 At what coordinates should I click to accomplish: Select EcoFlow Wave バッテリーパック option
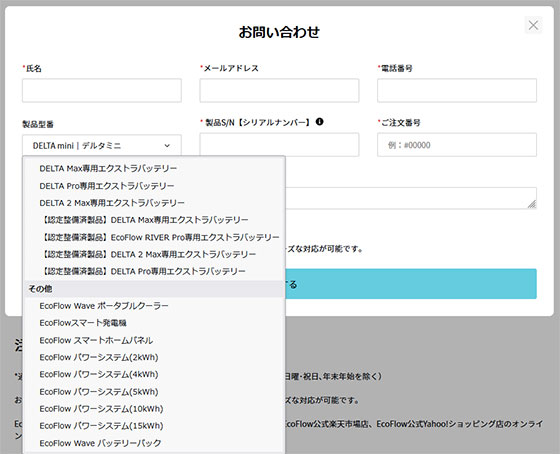pyautogui.click(x=154, y=443)
